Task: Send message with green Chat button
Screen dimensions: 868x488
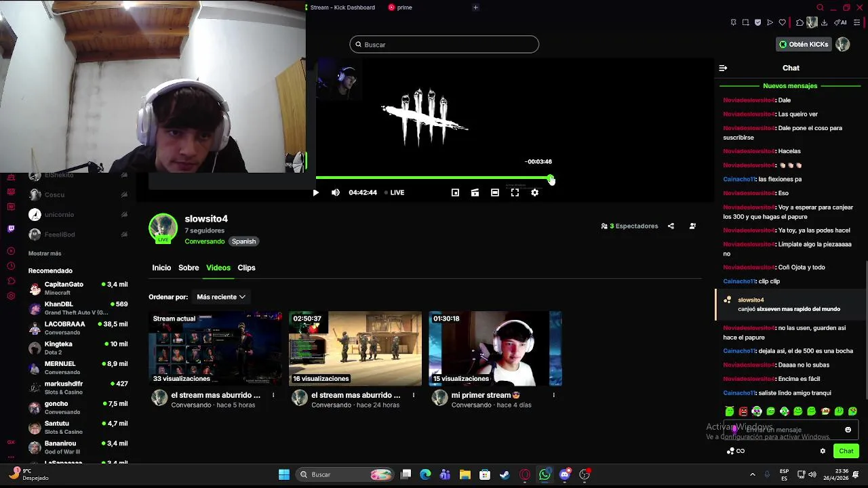Action: (846, 451)
